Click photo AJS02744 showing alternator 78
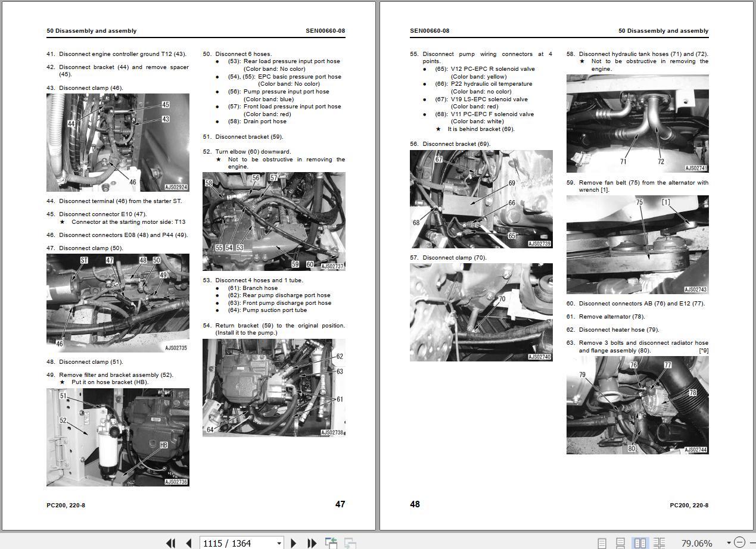Viewport: 756px width, 549px height. tap(637, 405)
